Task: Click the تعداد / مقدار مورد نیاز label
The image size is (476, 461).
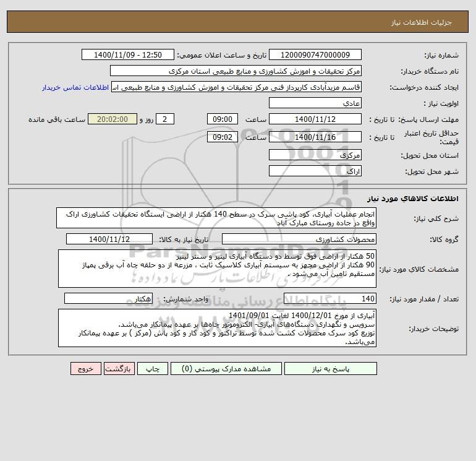Action: coord(424,299)
